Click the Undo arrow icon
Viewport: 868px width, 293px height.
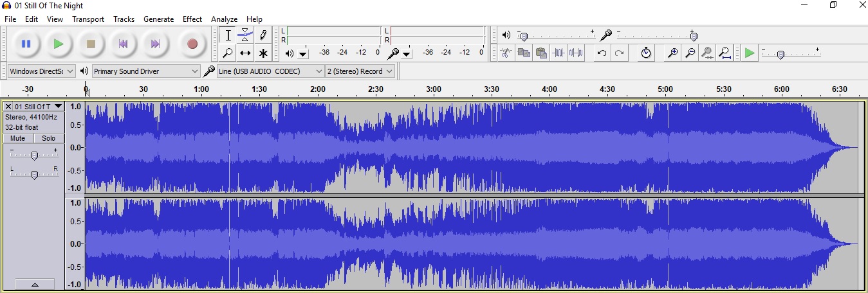(602, 53)
